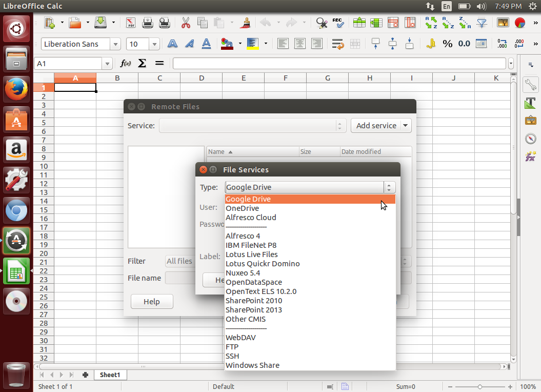Open the Function Wizard icon
The image size is (541, 392).
pyautogui.click(x=125, y=64)
